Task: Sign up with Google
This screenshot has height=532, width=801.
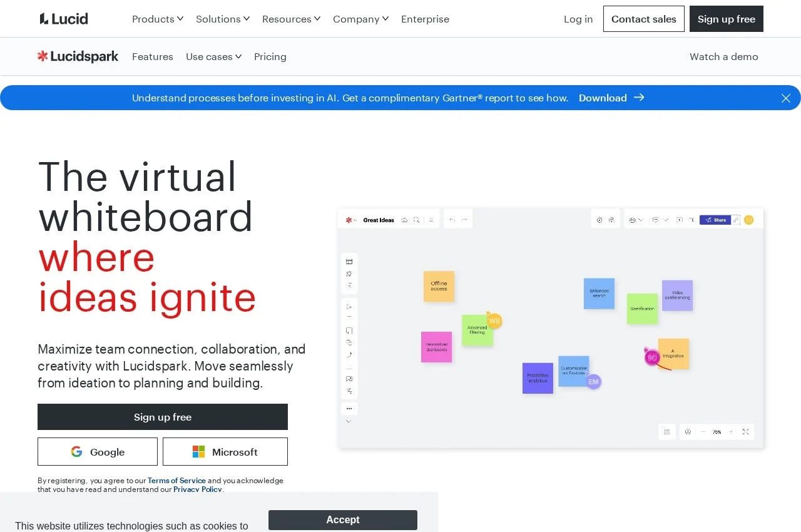Action: (x=98, y=452)
